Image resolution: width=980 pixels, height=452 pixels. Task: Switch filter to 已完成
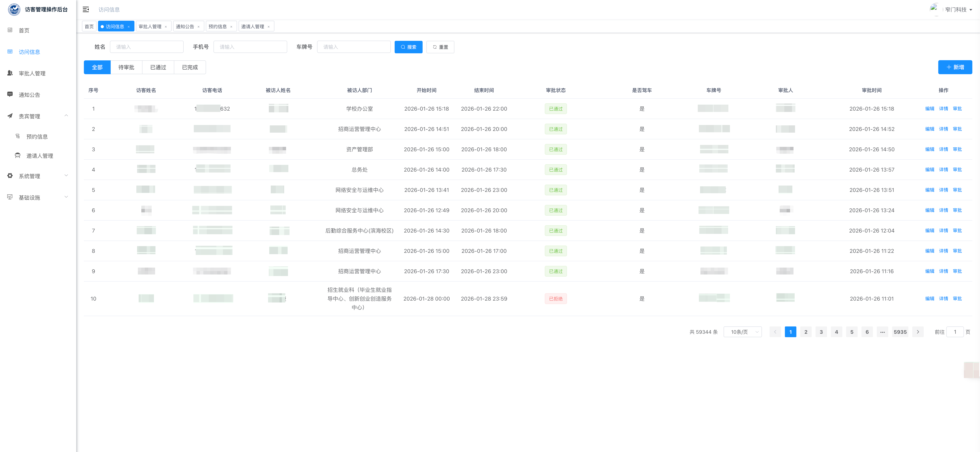click(x=189, y=67)
